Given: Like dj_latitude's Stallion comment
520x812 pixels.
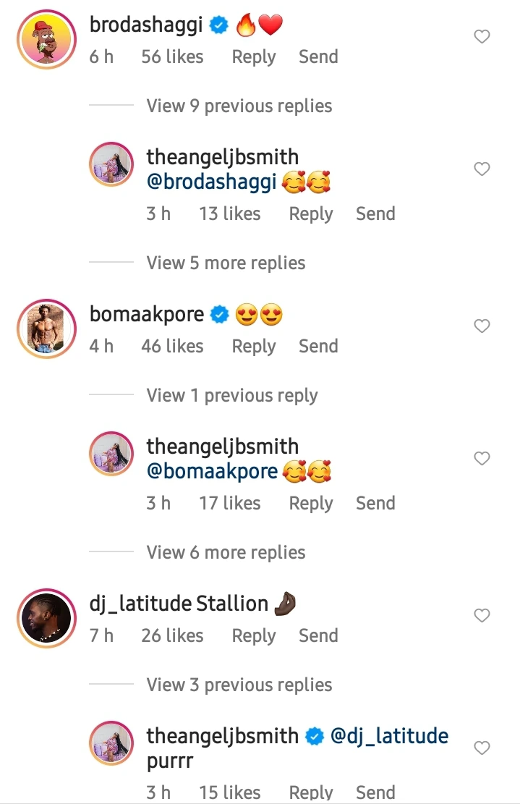Looking at the screenshot, I should point(482,615).
